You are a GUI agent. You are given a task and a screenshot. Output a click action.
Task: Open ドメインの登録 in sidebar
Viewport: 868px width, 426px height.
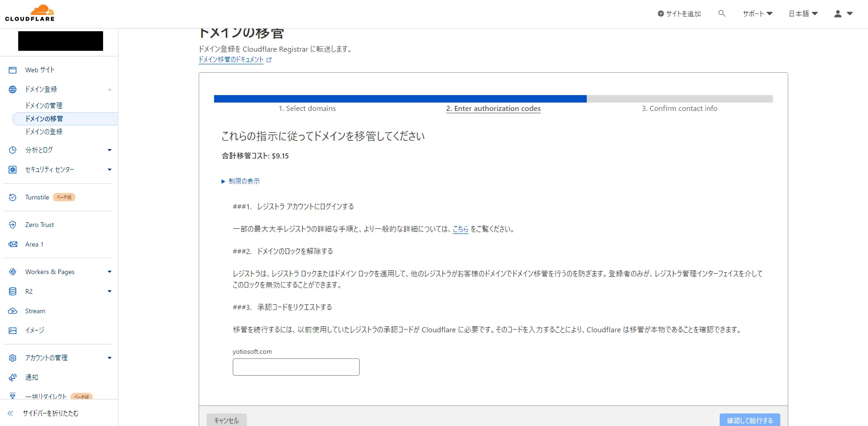coord(44,132)
